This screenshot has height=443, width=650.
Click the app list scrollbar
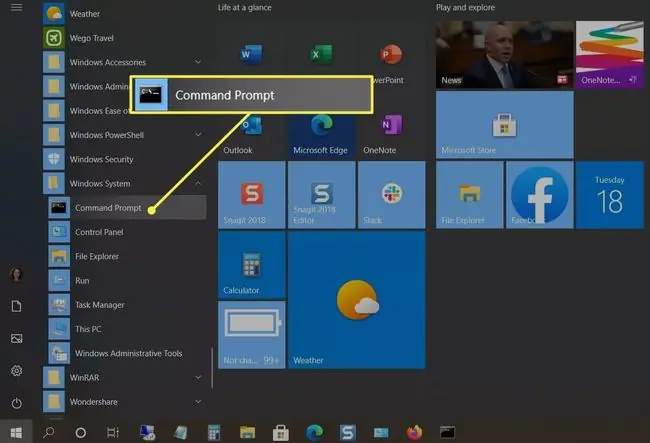212,368
